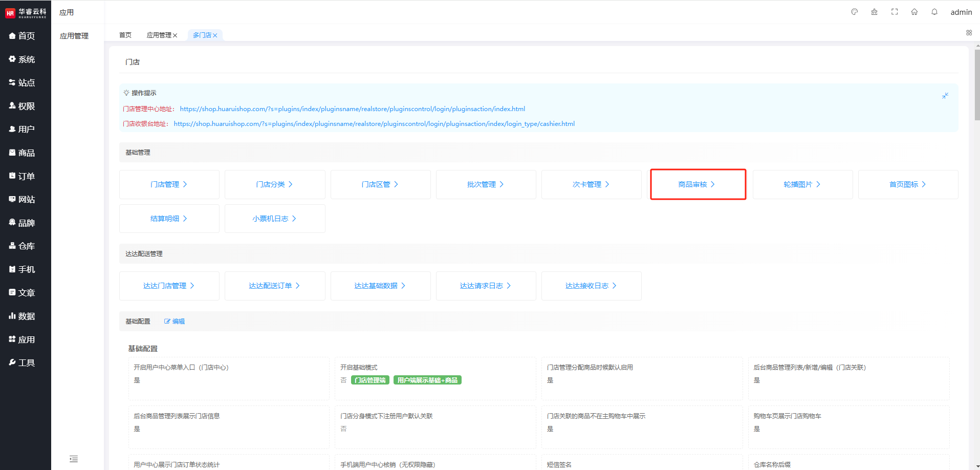
Task: Collapse sidebar using bottom menu icon
Action: [x=74, y=459]
